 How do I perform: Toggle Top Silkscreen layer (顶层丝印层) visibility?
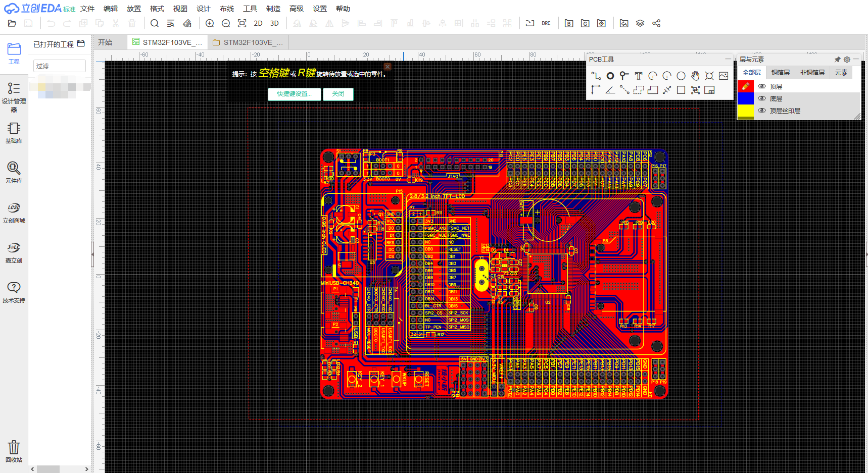tap(762, 111)
